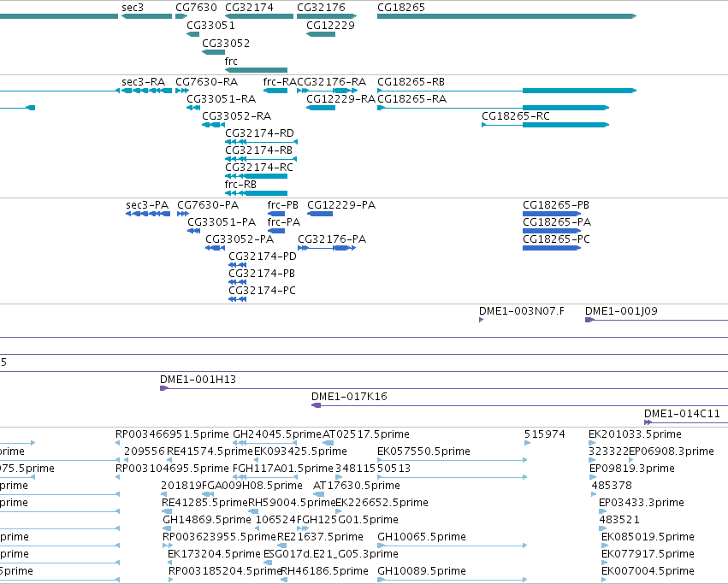Click the CG7630-PA protein label
The height and width of the screenshot is (584, 728).
point(208,205)
